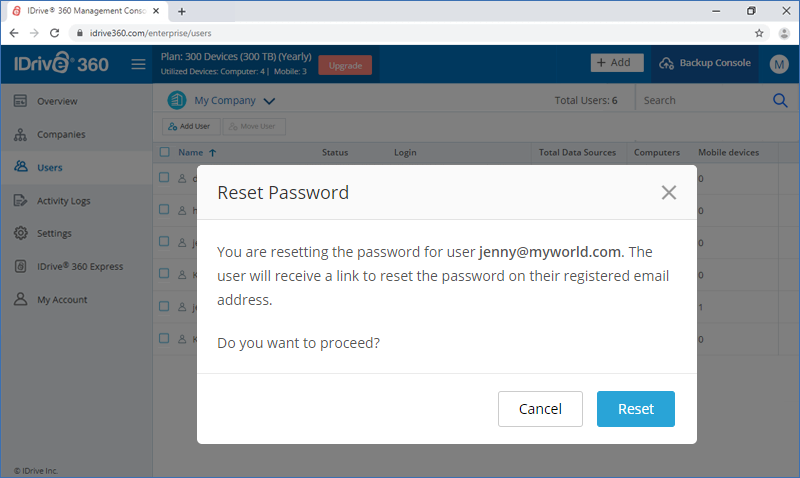The height and width of the screenshot is (478, 800).
Task: Open the + Add button menu
Action: [x=617, y=63]
